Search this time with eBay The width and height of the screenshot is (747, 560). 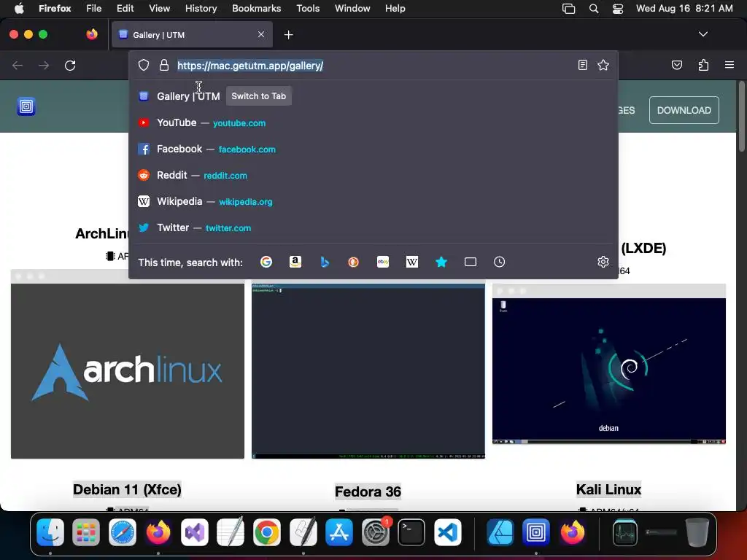coord(383,262)
